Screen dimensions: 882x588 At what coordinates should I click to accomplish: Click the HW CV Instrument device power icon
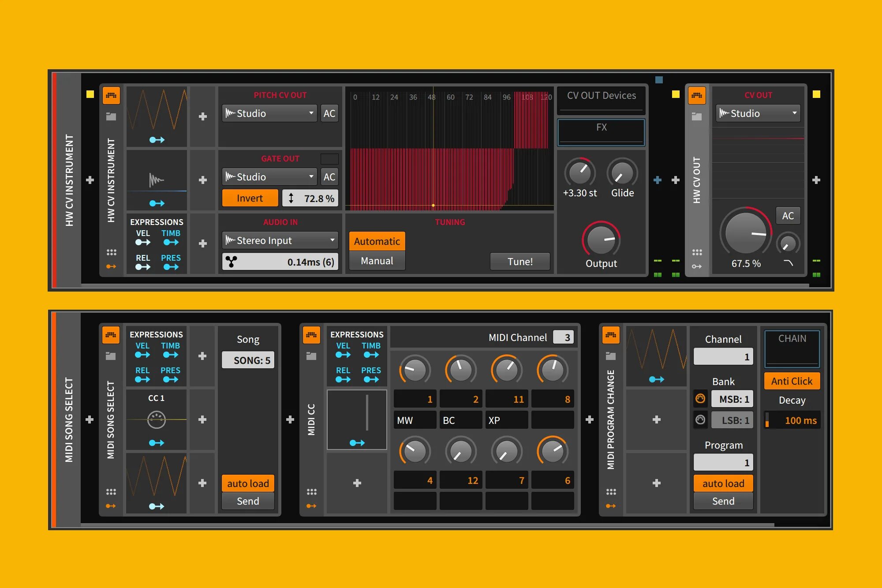coord(111,95)
